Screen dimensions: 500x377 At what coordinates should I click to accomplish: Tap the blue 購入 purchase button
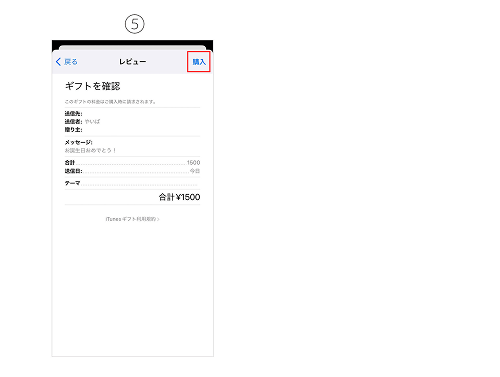click(x=199, y=62)
